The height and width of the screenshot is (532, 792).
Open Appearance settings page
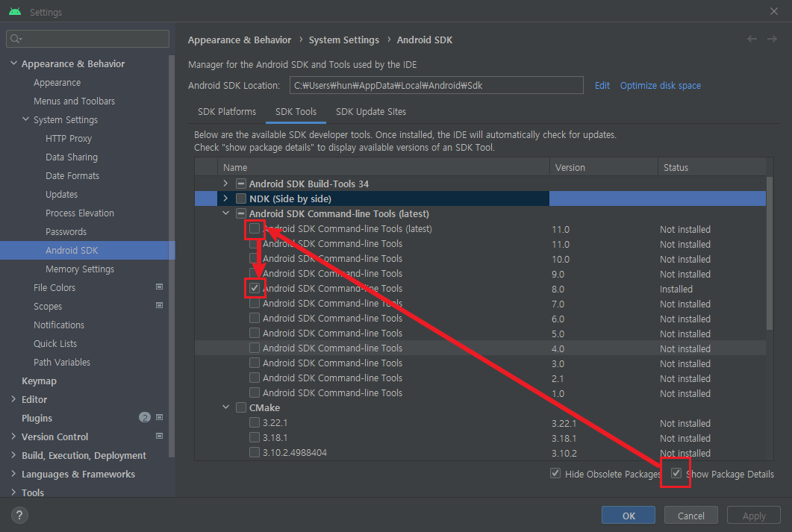[57, 82]
